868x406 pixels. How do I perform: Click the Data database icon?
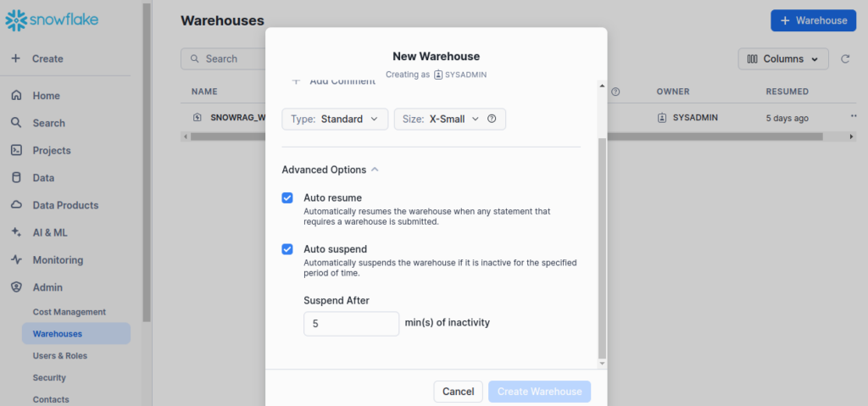pos(16,178)
